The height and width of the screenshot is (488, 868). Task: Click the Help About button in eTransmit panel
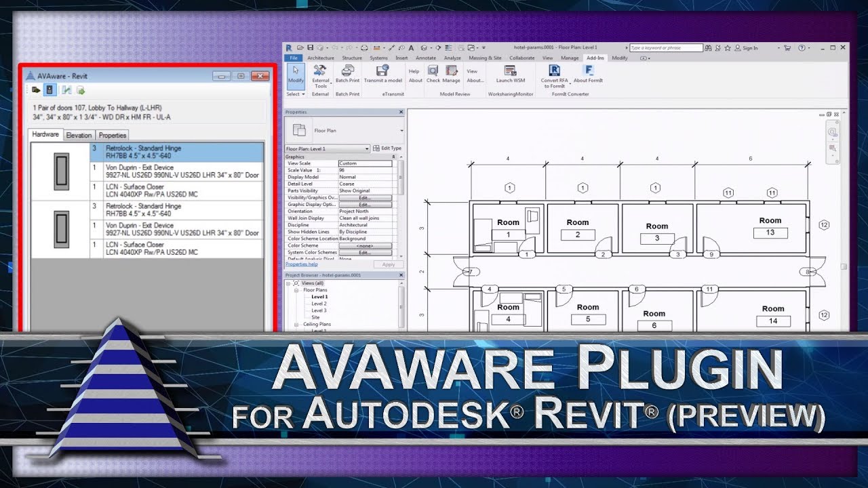(x=416, y=80)
